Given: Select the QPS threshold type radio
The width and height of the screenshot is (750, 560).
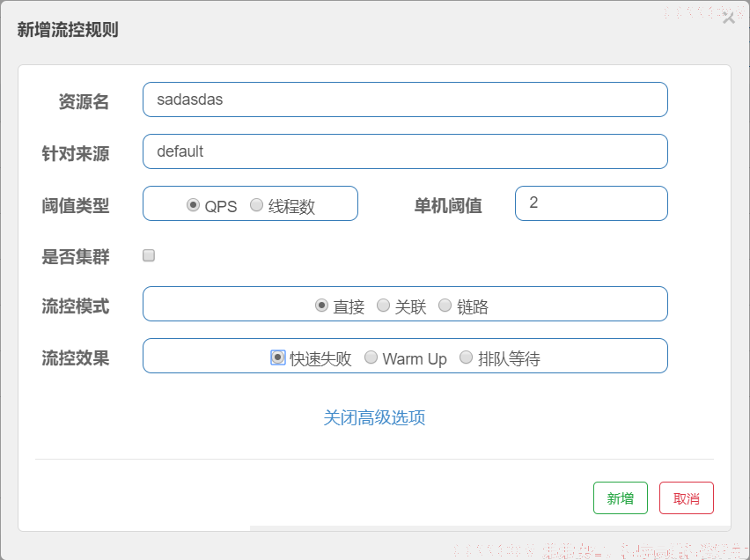Looking at the screenshot, I should [193, 205].
